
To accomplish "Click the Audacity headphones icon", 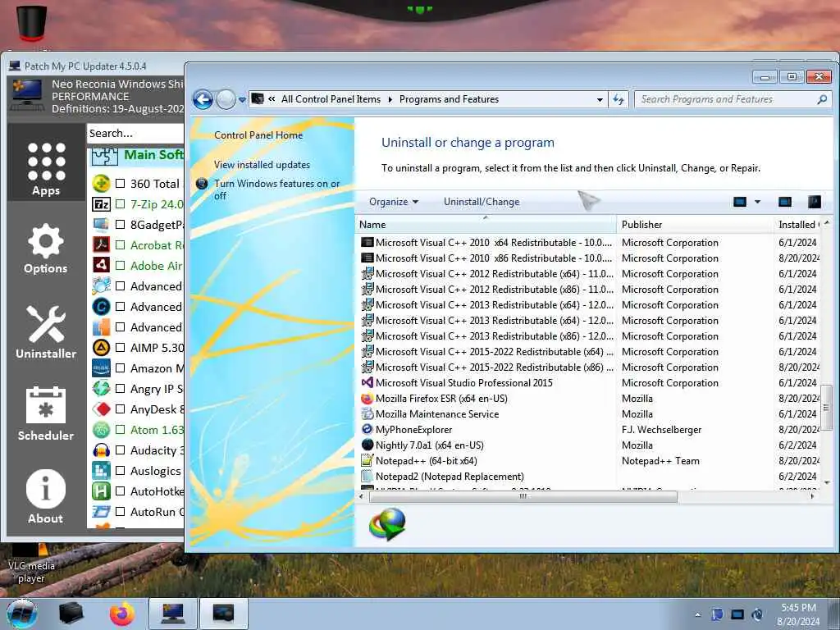I will coord(101,450).
